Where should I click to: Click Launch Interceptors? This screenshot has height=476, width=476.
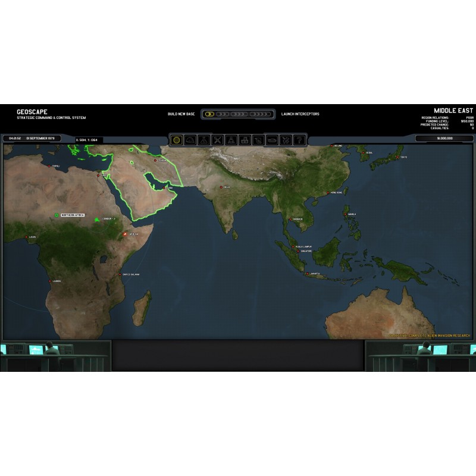tap(300, 114)
